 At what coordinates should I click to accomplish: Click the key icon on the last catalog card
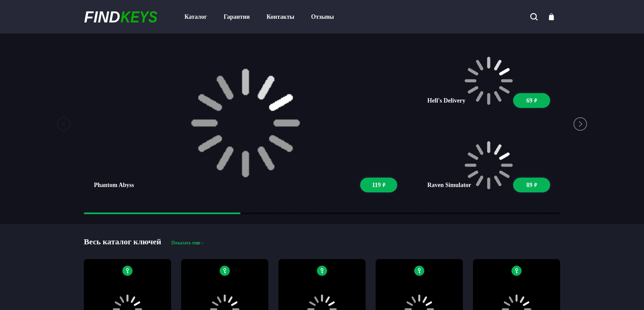[x=516, y=270]
